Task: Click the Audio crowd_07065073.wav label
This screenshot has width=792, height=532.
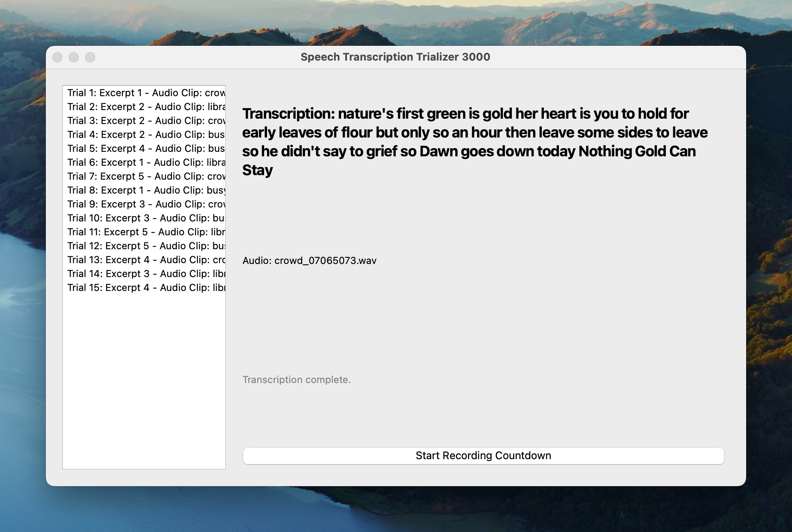Action: pyautogui.click(x=309, y=260)
